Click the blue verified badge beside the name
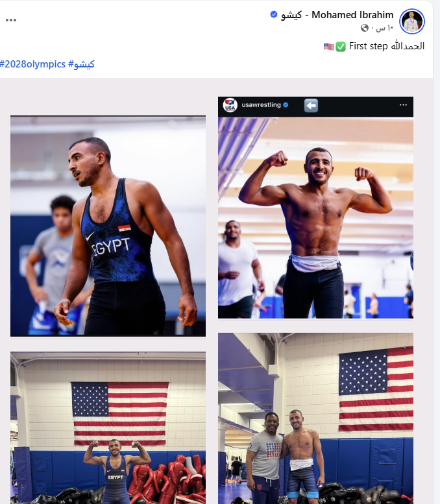The image size is (440, 504). (273, 14)
